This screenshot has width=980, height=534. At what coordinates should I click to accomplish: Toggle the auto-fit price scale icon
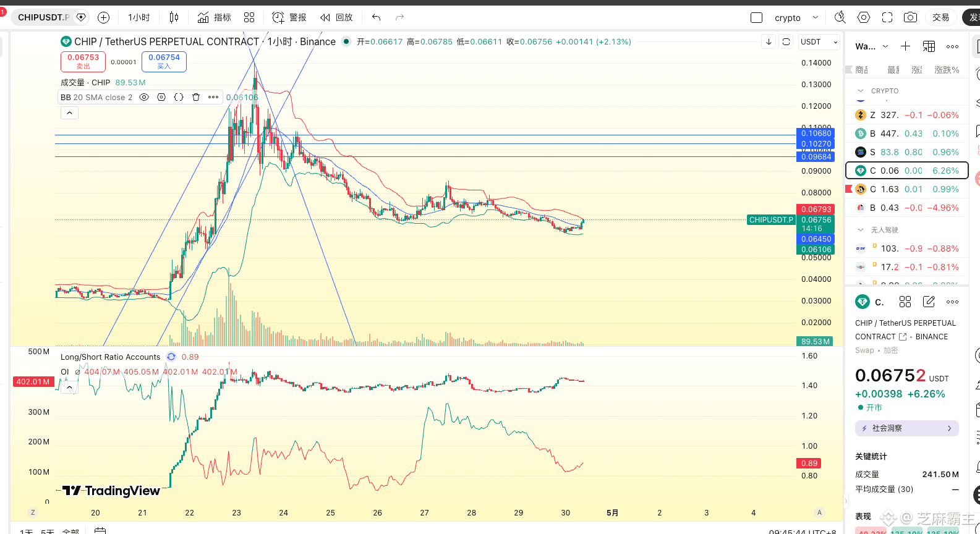tap(786, 41)
